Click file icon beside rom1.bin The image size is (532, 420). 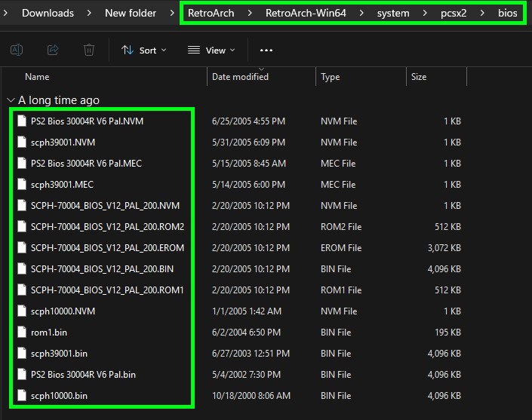22,332
